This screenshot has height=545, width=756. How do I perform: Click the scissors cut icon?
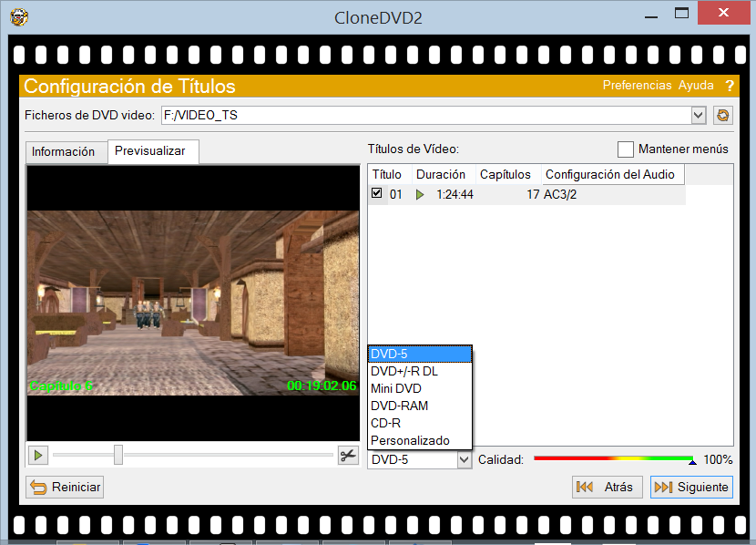348,456
